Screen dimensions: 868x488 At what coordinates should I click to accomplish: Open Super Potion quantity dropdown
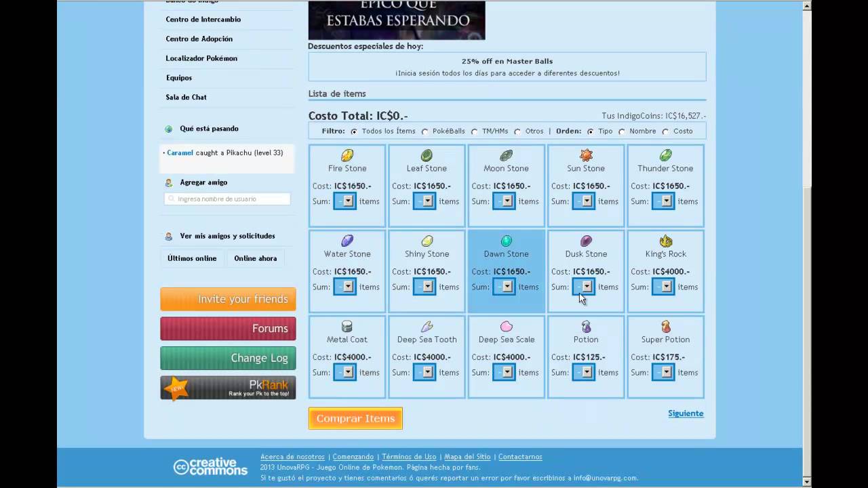(663, 372)
